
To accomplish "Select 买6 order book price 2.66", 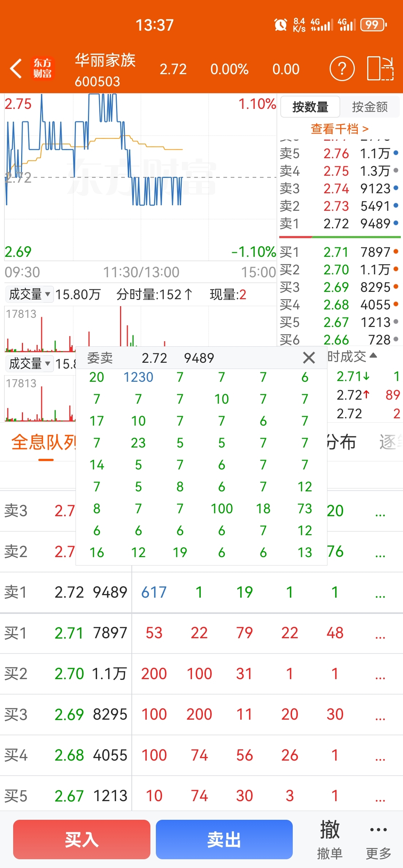I will coord(336,340).
